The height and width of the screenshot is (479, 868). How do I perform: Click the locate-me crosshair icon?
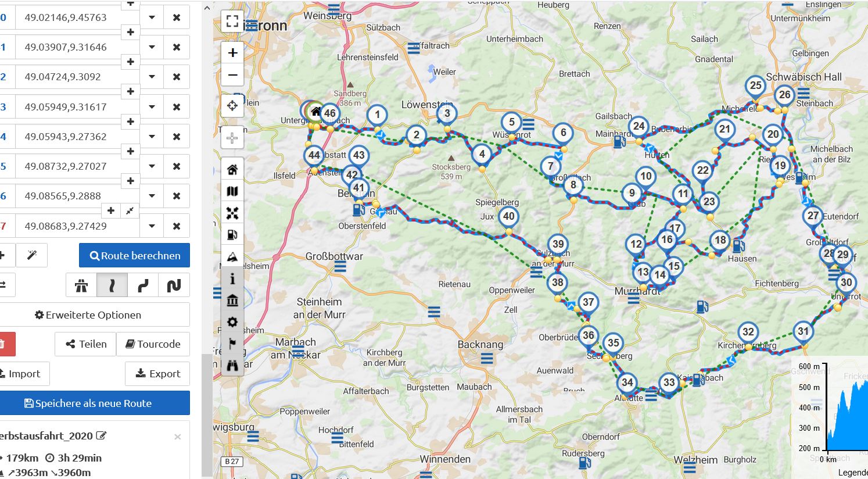pos(232,106)
